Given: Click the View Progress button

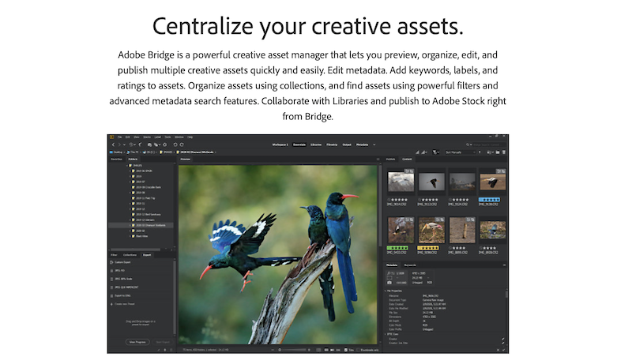Looking at the screenshot, I should pyautogui.click(x=137, y=342).
